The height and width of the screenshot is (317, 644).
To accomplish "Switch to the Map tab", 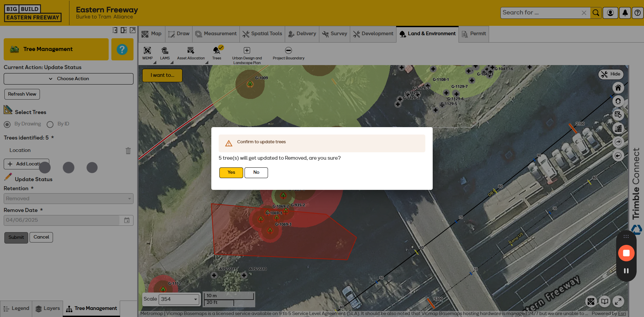I will (x=152, y=34).
